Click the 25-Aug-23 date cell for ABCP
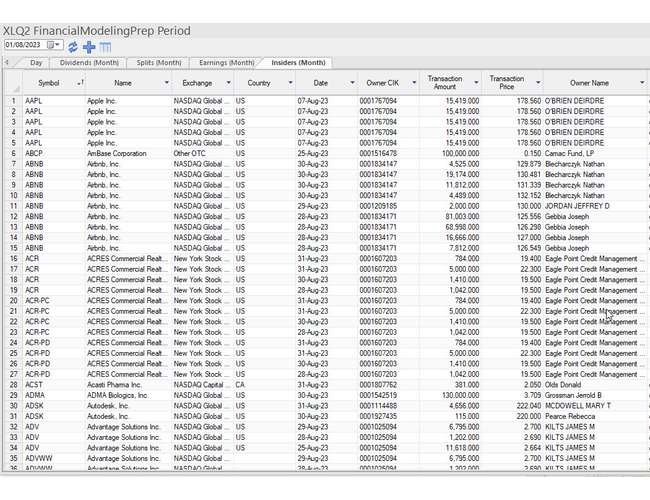Image resolution: width=650 pixels, height=500 pixels. [x=327, y=153]
